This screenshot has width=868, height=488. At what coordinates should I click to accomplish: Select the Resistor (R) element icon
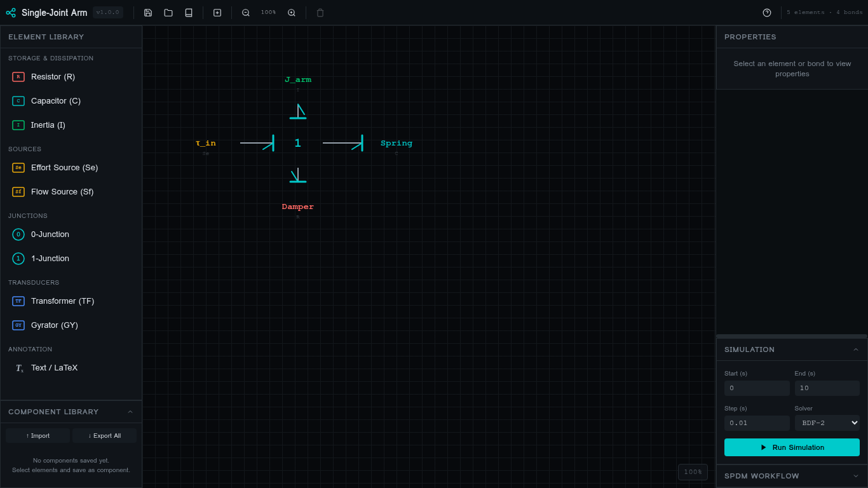(18, 77)
